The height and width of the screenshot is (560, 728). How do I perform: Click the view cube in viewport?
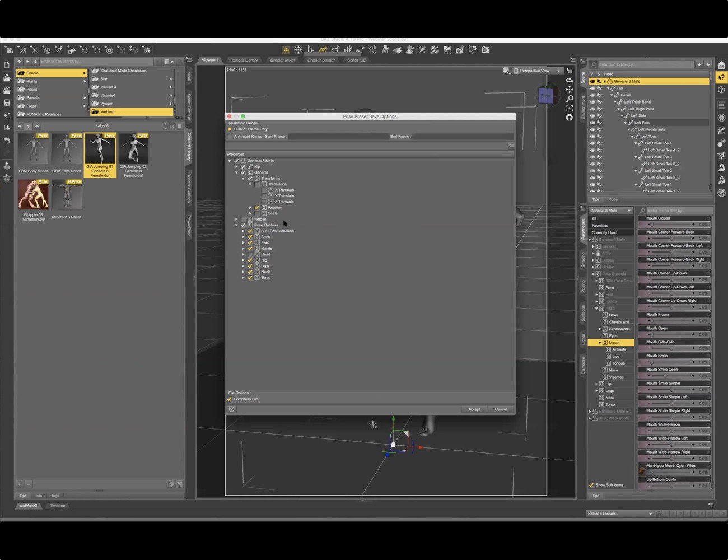click(x=545, y=96)
